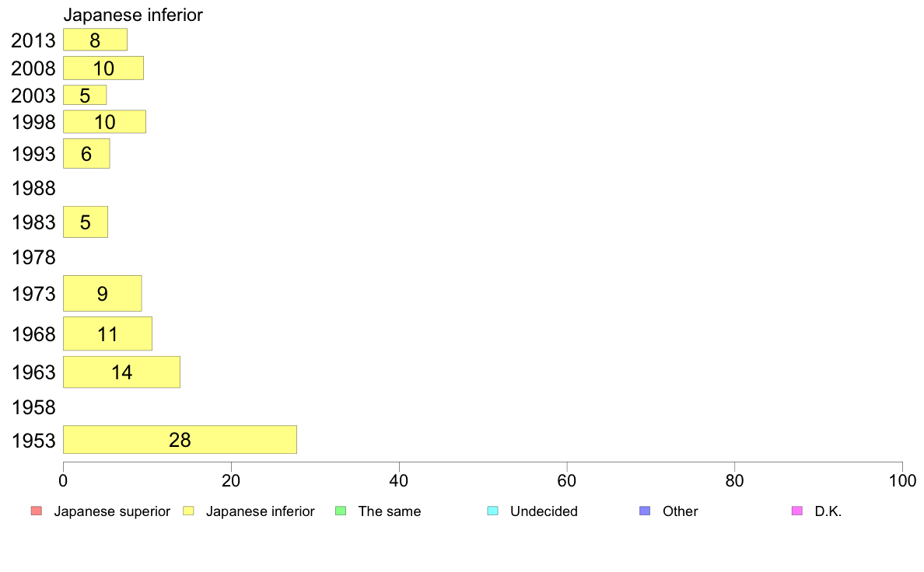
Task: Click the Japanese inferior chart title
Action: (133, 15)
